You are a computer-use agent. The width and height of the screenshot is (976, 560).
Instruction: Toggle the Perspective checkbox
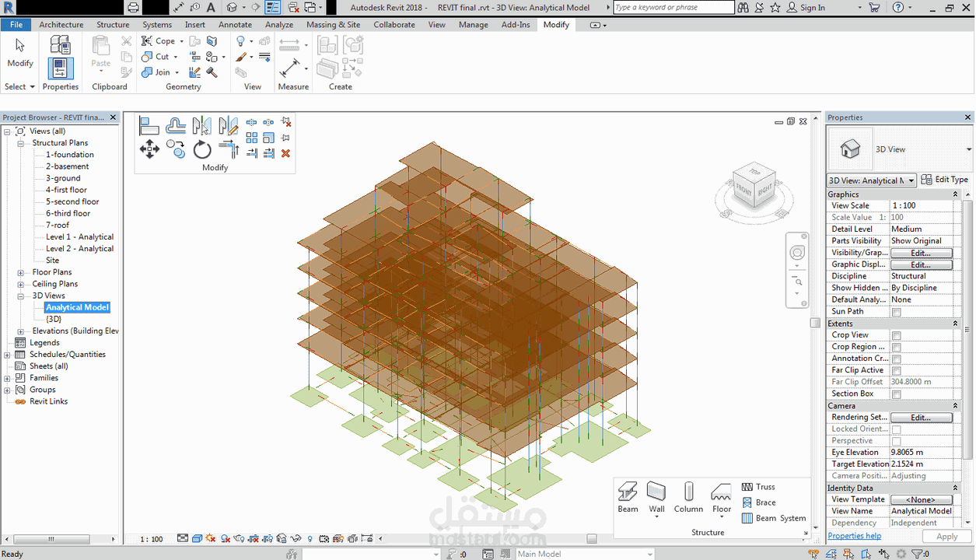pos(896,441)
